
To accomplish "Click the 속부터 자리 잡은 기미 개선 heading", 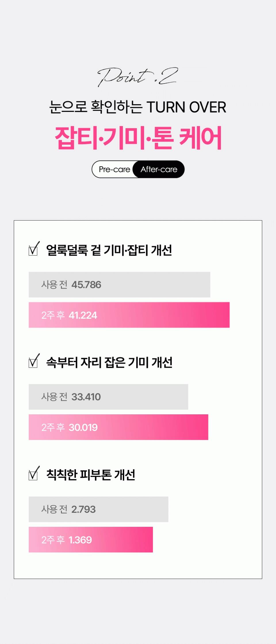I will [x=109, y=362].
